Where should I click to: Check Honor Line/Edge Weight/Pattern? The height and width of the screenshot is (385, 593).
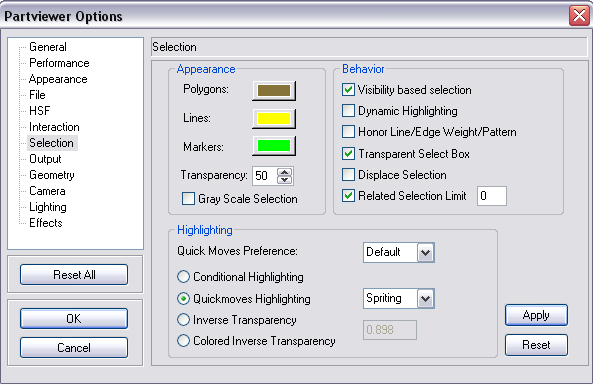point(348,132)
